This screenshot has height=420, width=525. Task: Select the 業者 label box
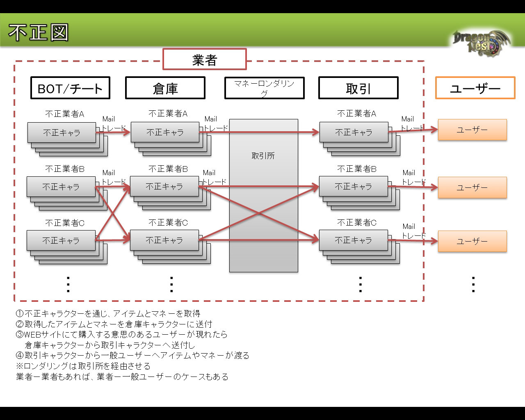pyautogui.click(x=205, y=59)
